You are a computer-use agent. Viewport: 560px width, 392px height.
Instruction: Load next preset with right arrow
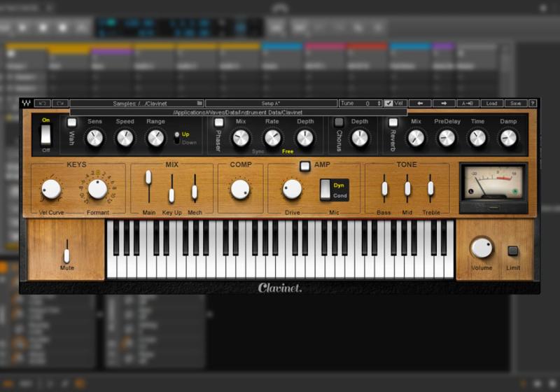pos(444,103)
